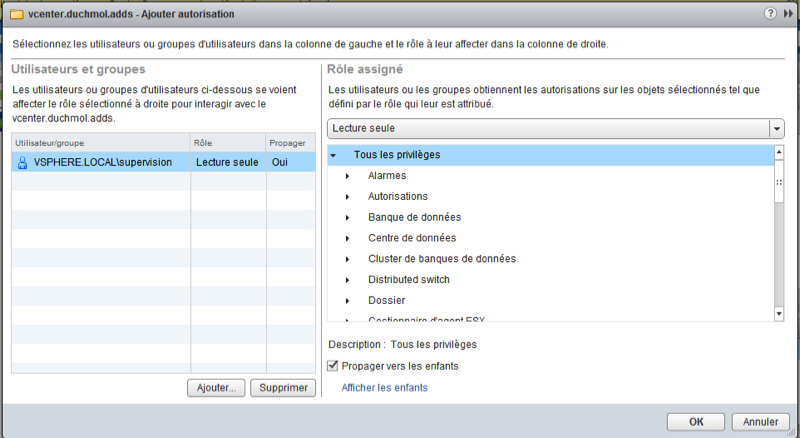
Task: Expand the Distributed switch node
Action: click(347, 279)
